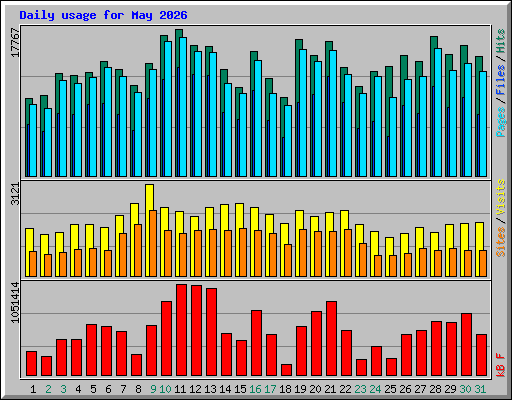Viewport: 512px width, 400px height.
Task: Click the "Daily usage for May 2026" title
Action: (103, 15)
